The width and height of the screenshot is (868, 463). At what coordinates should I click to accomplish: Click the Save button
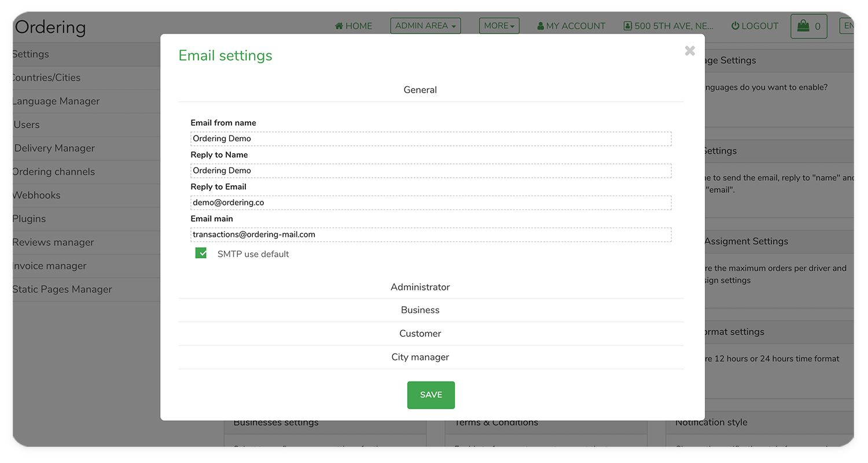(431, 395)
